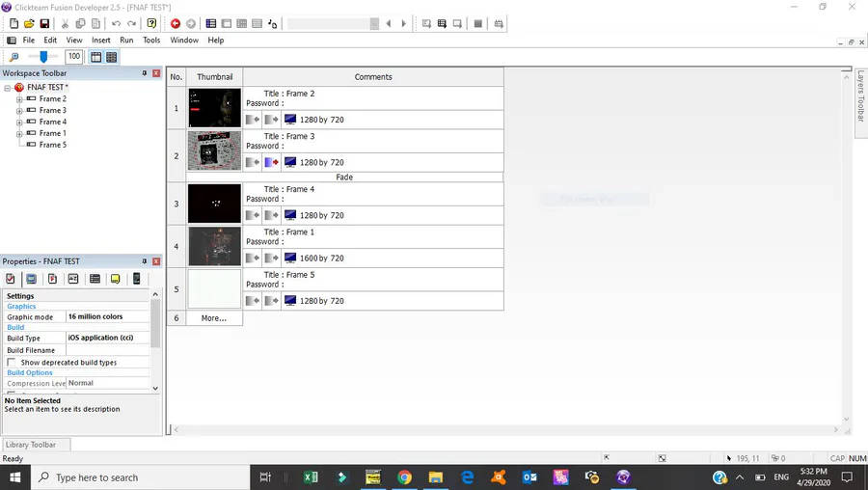
Task: Pin the Workspace Toolbar panel
Action: 145,73
